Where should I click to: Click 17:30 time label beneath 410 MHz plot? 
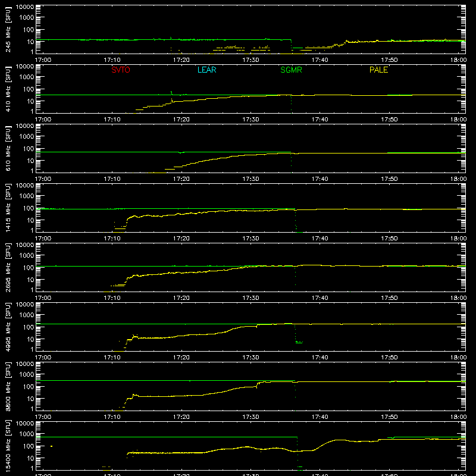(250, 120)
